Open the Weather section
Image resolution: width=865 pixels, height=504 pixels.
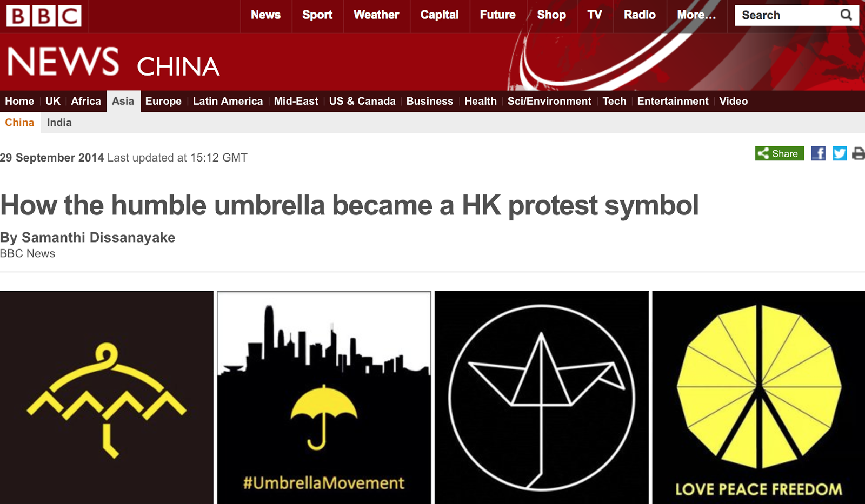(x=376, y=15)
